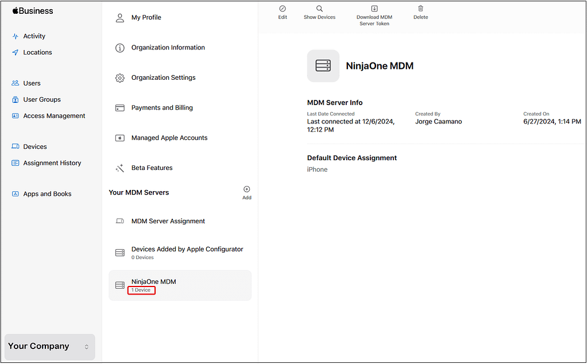The width and height of the screenshot is (588, 364).
Task: Open the Activity section in sidebar
Action: [x=34, y=36]
